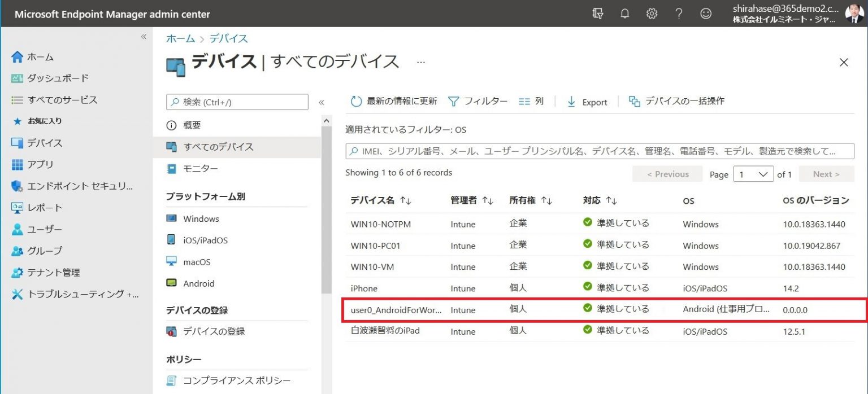This screenshot has height=394, width=868.
Task: Send feedback via the smiley icon
Action: pyautogui.click(x=706, y=12)
